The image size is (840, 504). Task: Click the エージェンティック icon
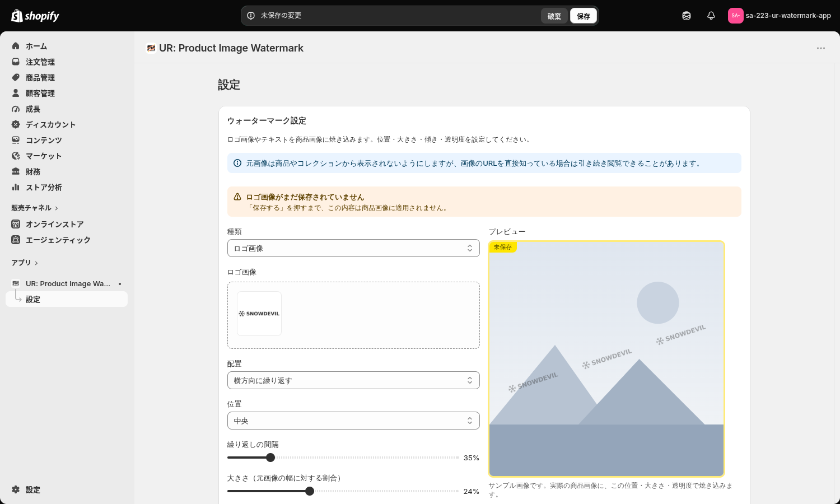(16, 240)
